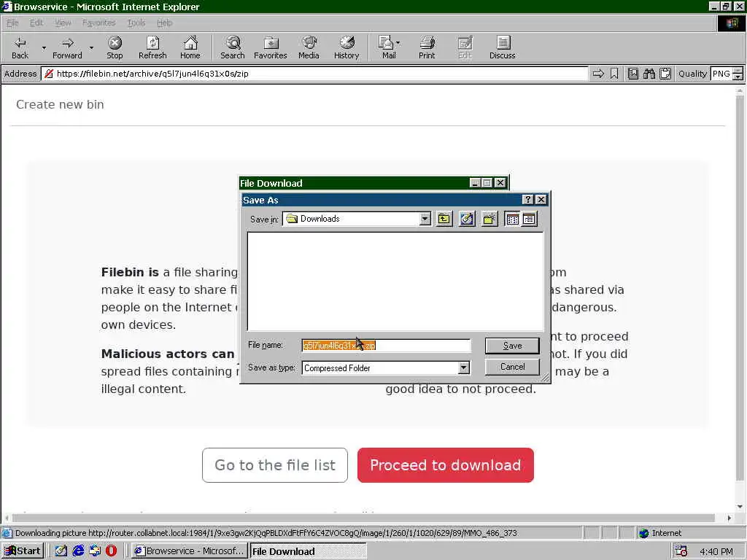Show browsing History
Screen dimensions: 747x560
[x=347, y=47]
